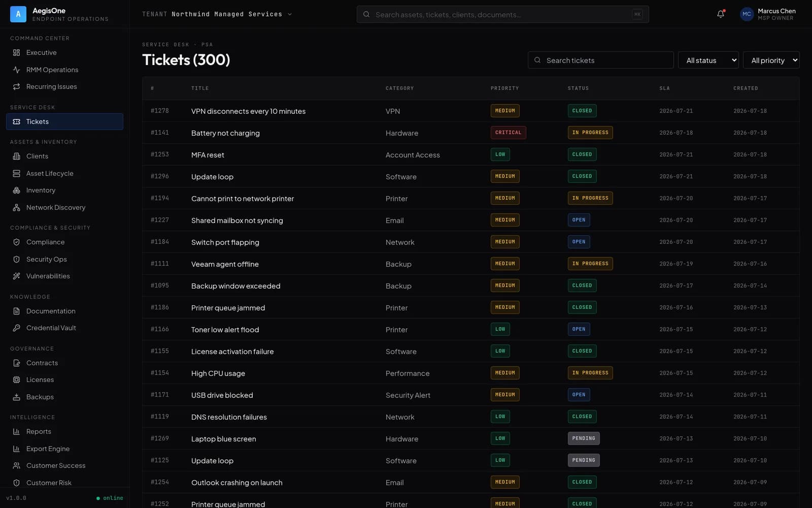Image resolution: width=812 pixels, height=508 pixels.
Task: Click the DNS resolution failures row title
Action: pyautogui.click(x=229, y=417)
